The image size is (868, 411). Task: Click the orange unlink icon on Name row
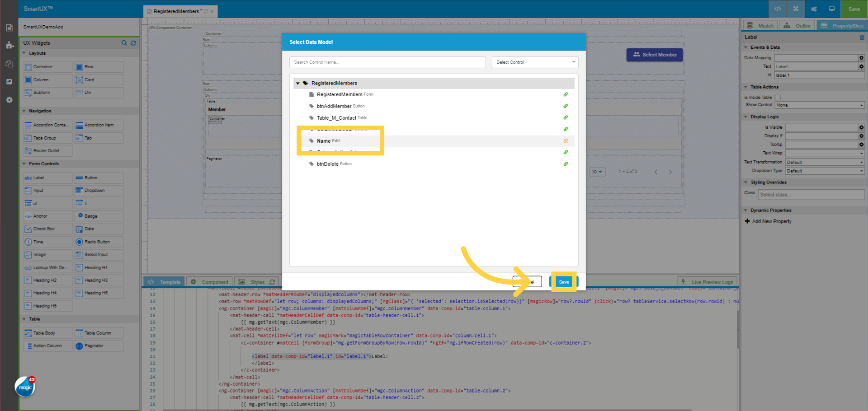566,141
